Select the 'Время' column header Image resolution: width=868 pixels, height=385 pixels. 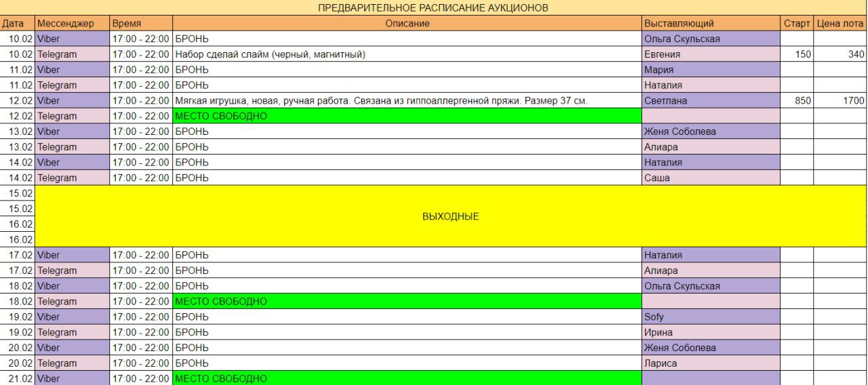pos(142,24)
